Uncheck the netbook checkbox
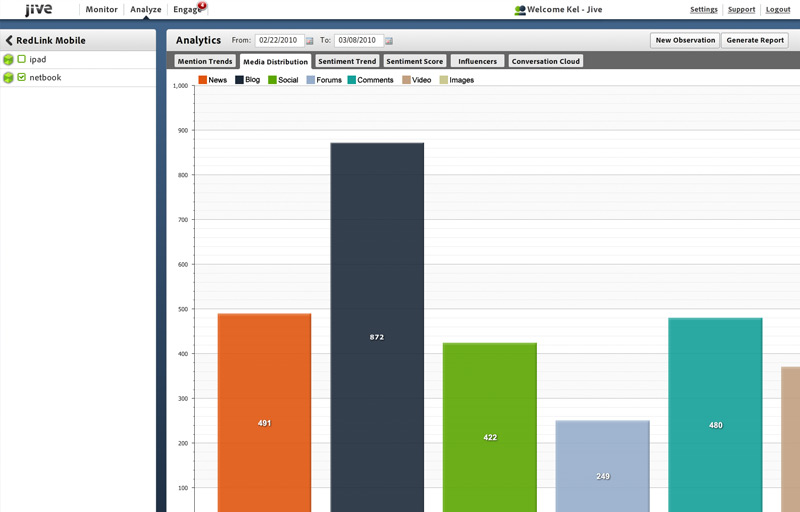Screen dimensions: 800x512 pos(21,77)
